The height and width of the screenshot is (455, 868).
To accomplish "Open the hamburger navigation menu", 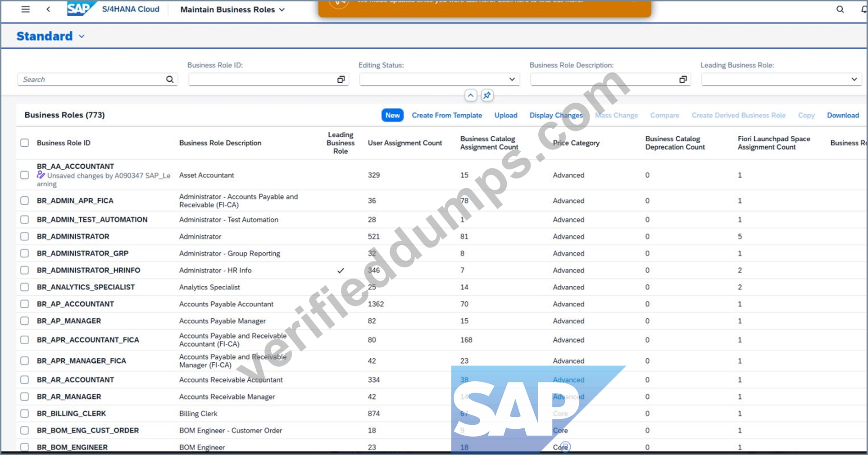I will pyautogui.click(x=26, y=9).
